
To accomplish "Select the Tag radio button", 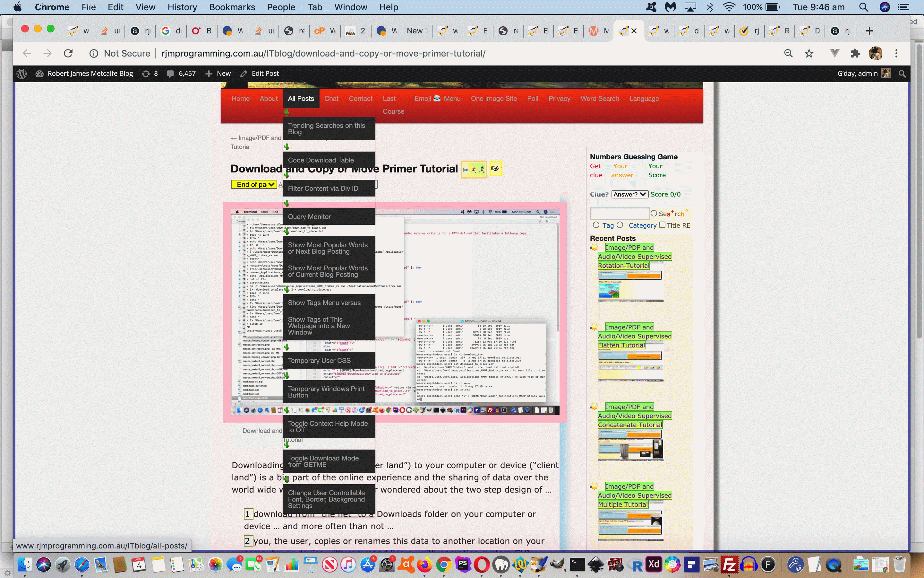I will click(596, 225).
